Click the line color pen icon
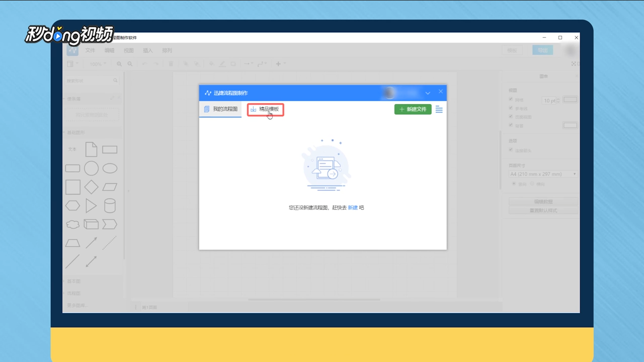 point(222,64)
